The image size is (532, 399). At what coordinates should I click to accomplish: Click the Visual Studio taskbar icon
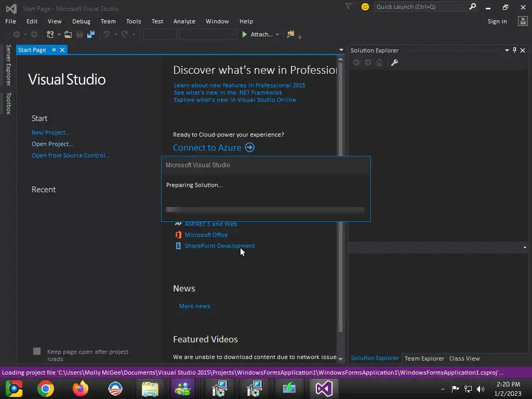(x=324, y=389)
